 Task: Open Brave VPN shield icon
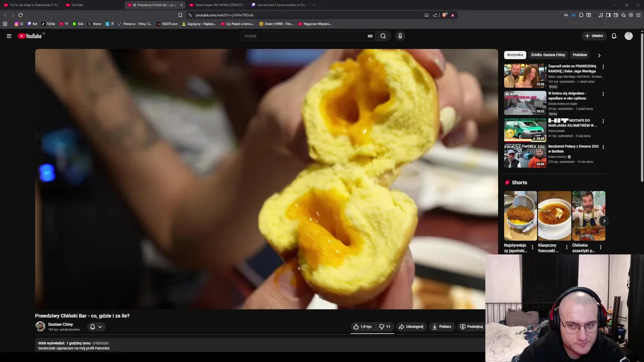(x=631, y=15)
